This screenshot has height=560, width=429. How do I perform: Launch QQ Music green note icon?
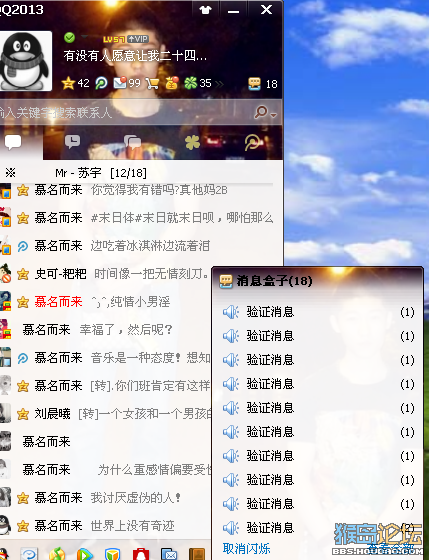click(57, 554)
